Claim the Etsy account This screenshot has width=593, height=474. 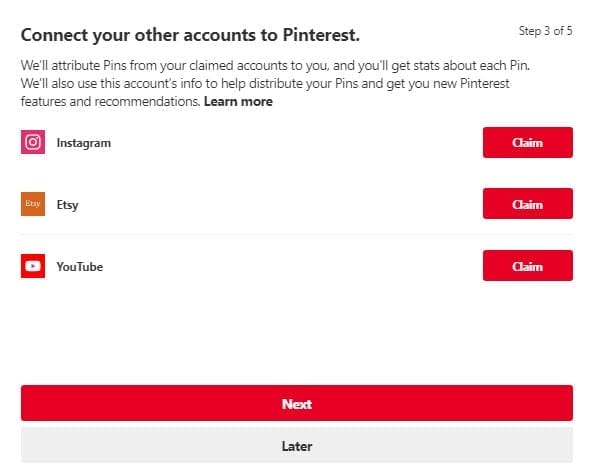(528, 204)
